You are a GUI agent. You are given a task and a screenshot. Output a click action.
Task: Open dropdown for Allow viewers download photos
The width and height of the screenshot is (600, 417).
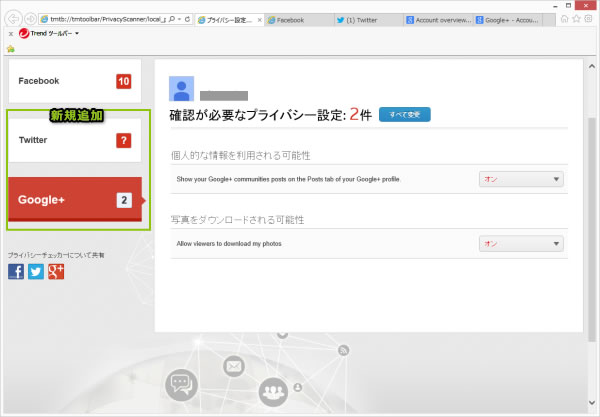click(x=521, y=244)
